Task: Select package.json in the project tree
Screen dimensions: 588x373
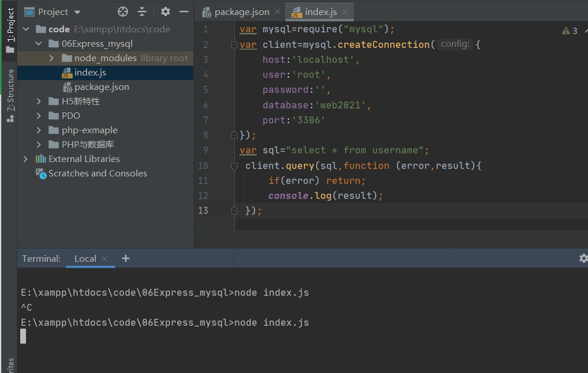Action: pyautogui.click(x=106, y=87)
